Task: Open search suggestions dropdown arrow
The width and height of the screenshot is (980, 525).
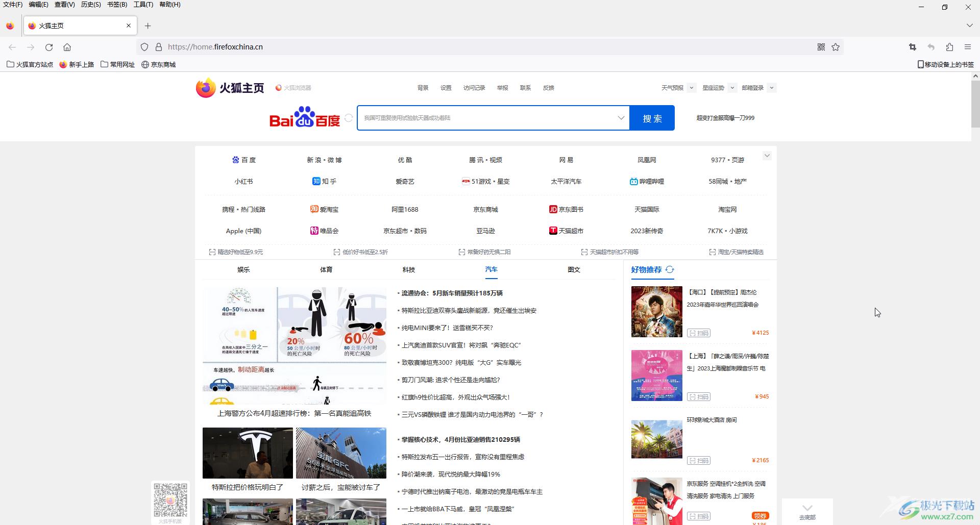Action: tap(621, 118)
